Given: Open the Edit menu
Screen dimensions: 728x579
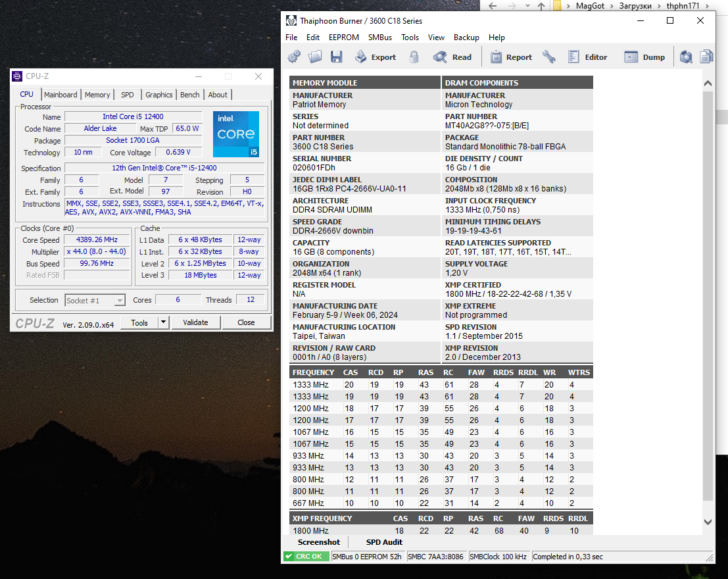Looking at the screenshot, I should coord(312,38).
